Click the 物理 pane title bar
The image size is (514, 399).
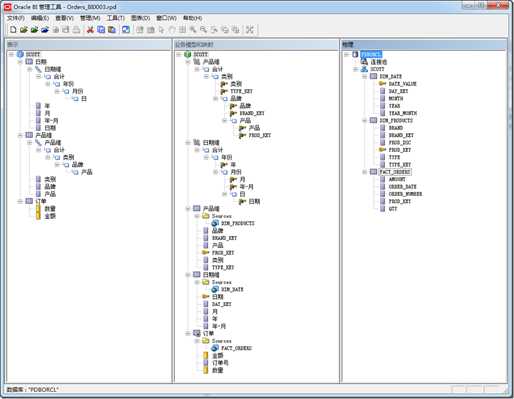coord(424,44)
